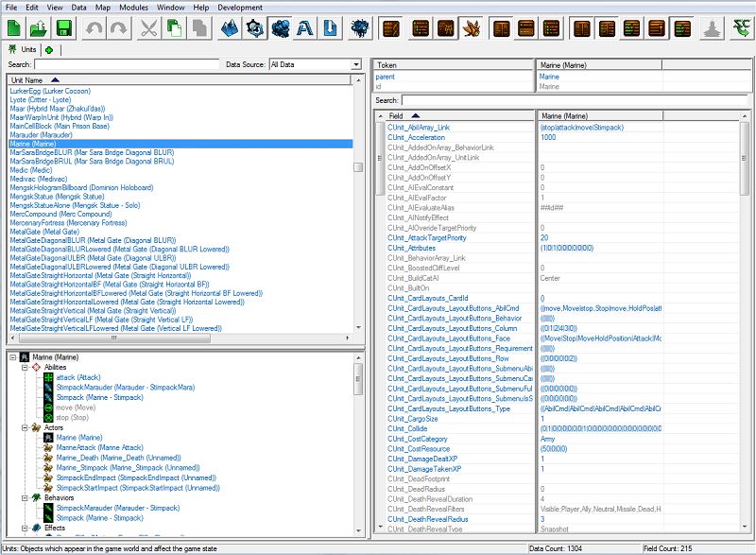Save with the green floppy disk icon
Viewport: 756px width, 555px height.
tap(64, 28)
